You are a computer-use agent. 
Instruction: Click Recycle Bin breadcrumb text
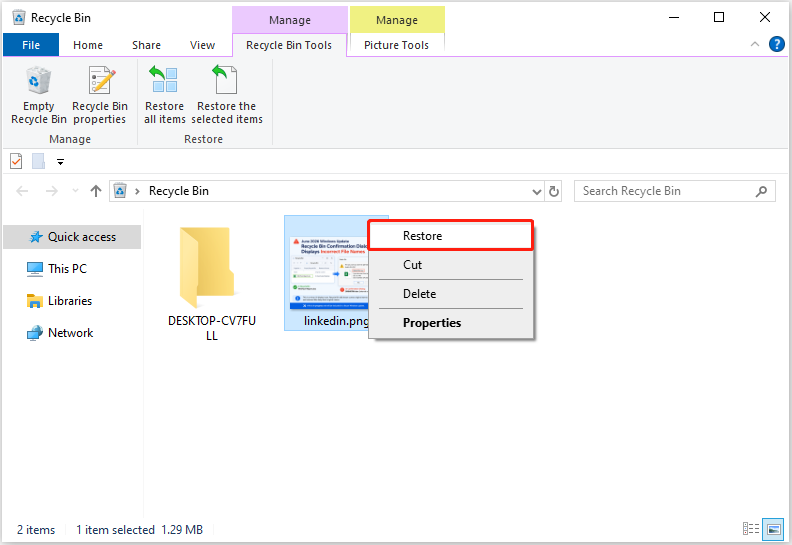tap(179, 191)
